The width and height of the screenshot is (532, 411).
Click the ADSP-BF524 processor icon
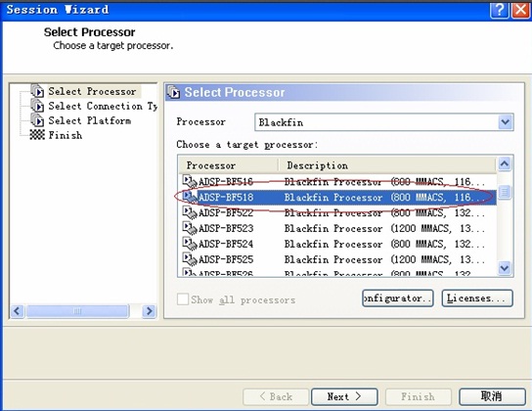pos(190,244)
